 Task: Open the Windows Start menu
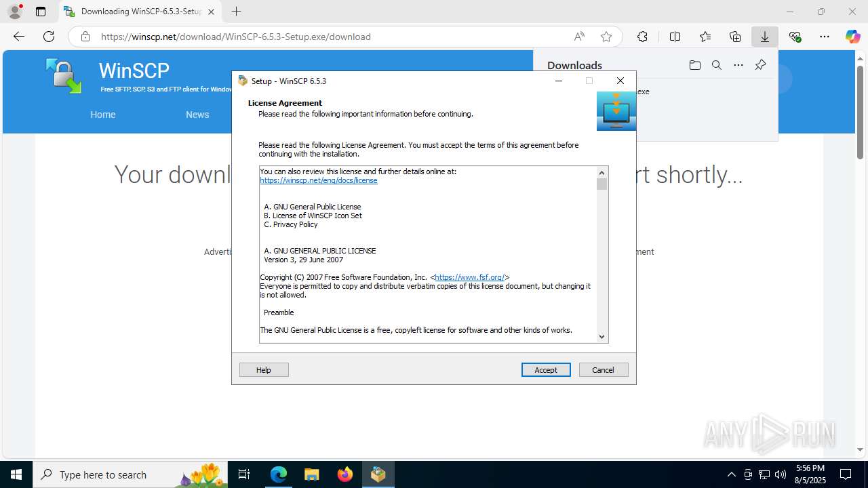(16, 474)
